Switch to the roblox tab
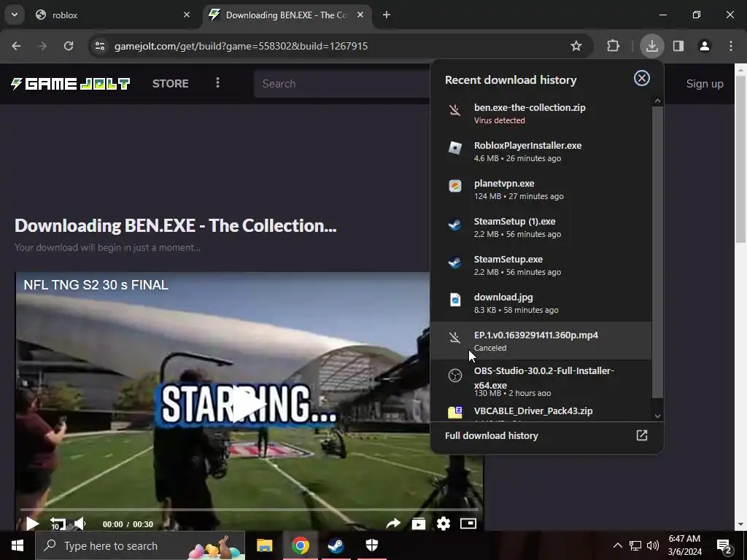Viewport: 747px width, 560px height. coord(112,15)
